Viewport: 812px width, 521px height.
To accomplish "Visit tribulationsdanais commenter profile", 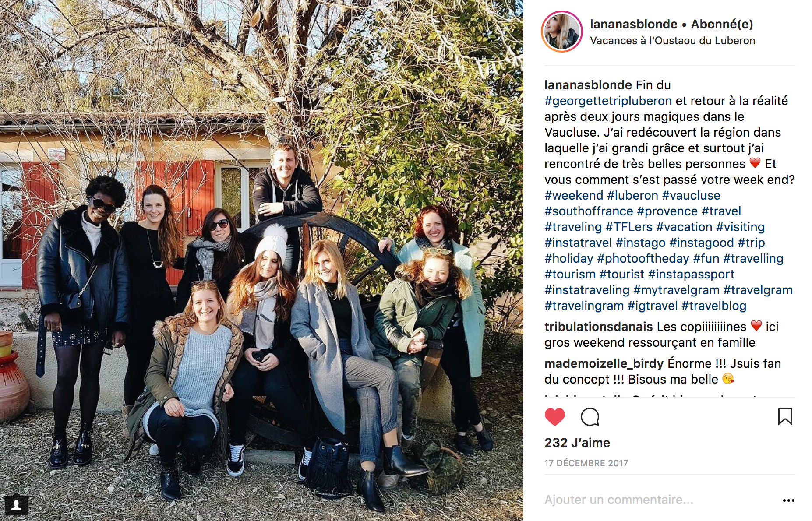I will tap(599, 327).
